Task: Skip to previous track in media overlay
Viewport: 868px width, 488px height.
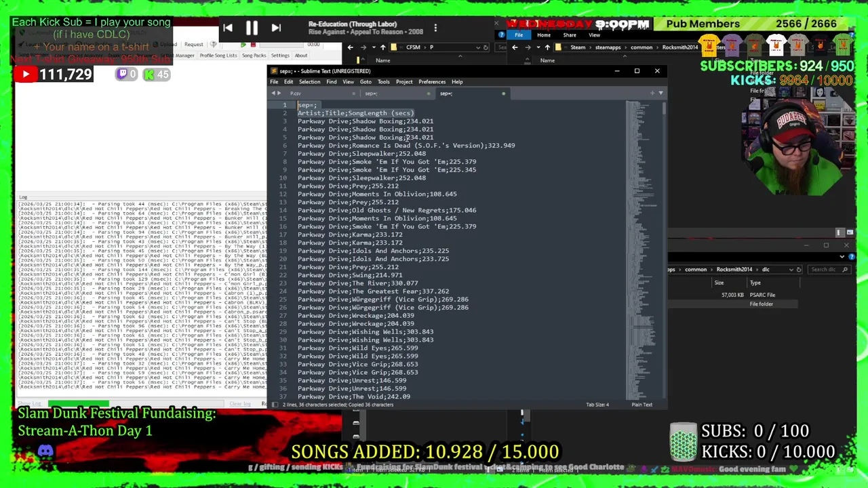Action: coord(228,28)
